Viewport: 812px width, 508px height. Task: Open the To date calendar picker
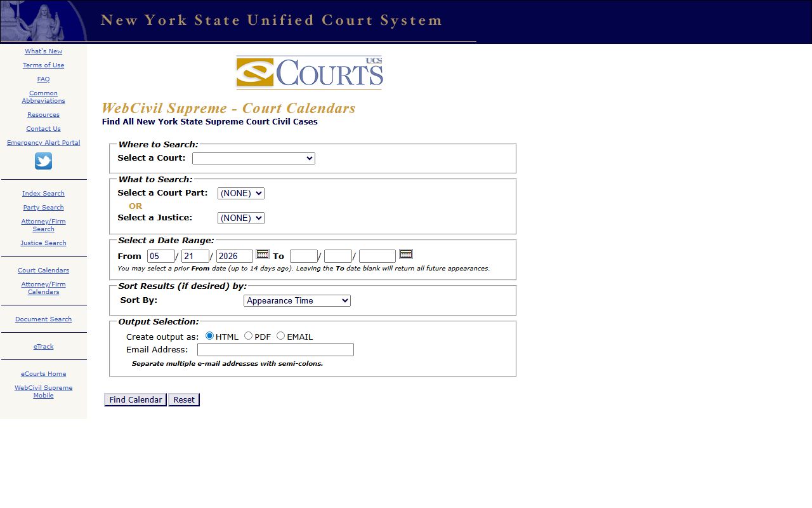point(406,254)
